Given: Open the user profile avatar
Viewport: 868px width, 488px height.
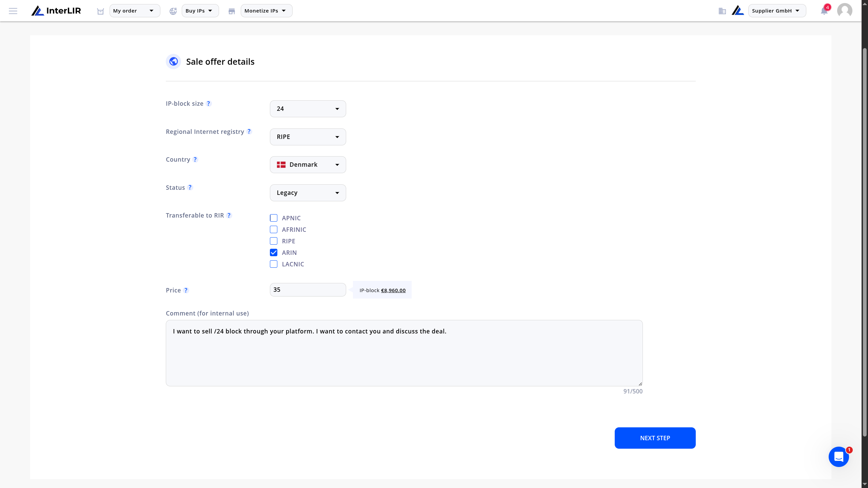Looking at the screenshot, I should coord(845,11).
